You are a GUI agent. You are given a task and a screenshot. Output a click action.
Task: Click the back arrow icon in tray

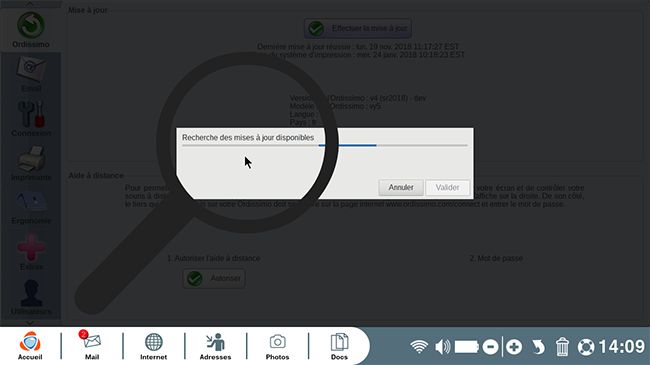[538, 347]
